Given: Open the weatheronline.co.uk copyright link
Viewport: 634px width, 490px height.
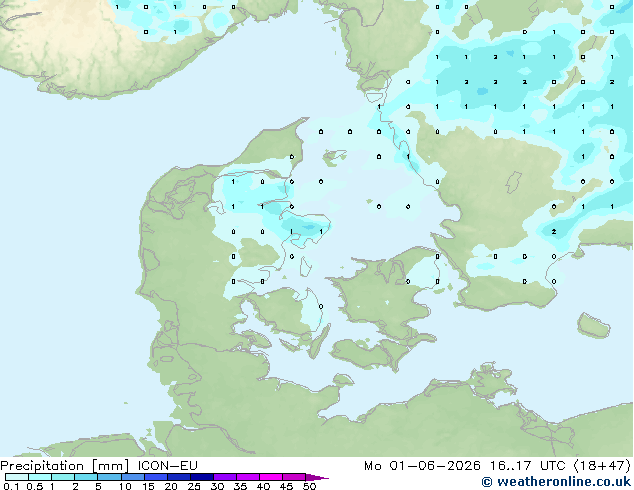Looking at the screenshot, I should coord(556,482).
